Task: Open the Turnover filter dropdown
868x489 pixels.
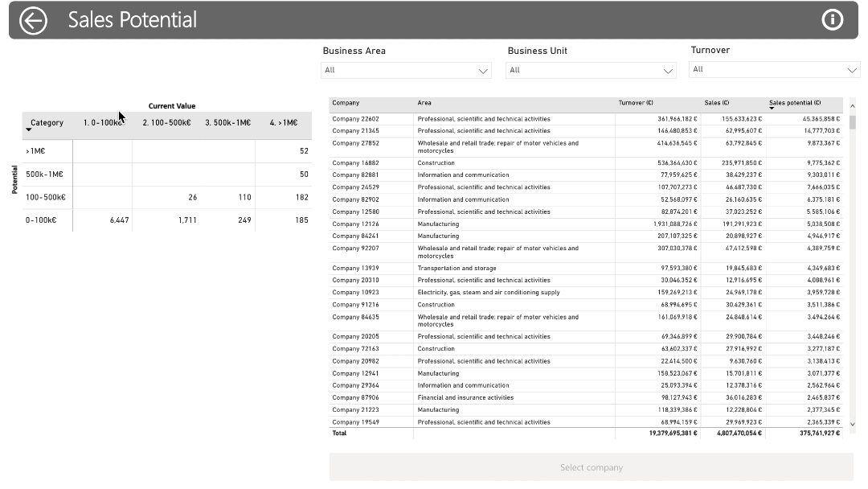Action: click(x=774, y=70)
